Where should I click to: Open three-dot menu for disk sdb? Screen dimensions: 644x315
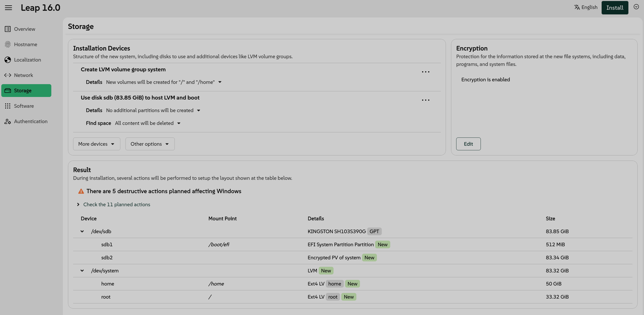425,100
